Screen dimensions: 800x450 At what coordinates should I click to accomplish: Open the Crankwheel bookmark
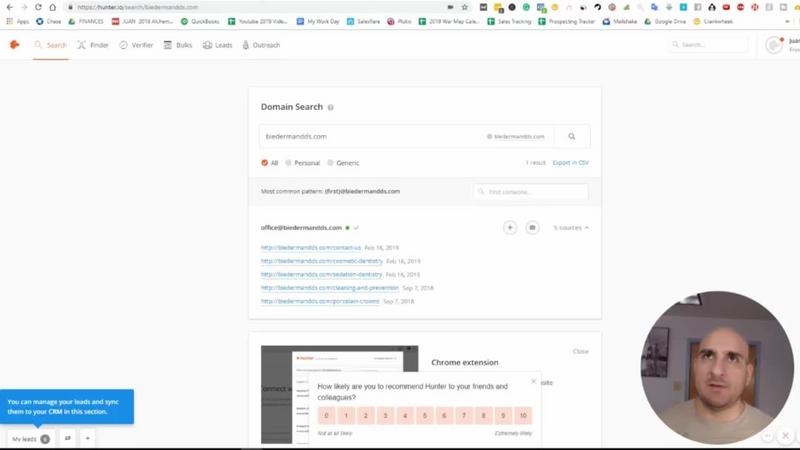coord(713,21)
